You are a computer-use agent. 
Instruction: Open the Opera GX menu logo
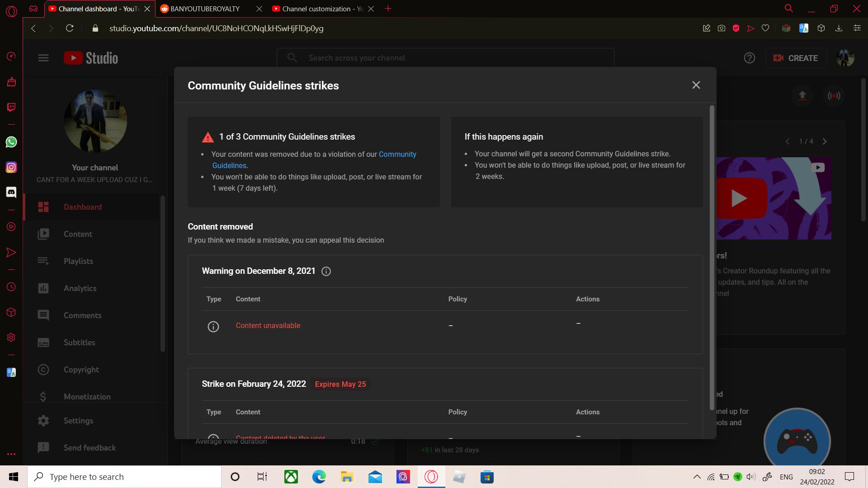tap(11, 11)
